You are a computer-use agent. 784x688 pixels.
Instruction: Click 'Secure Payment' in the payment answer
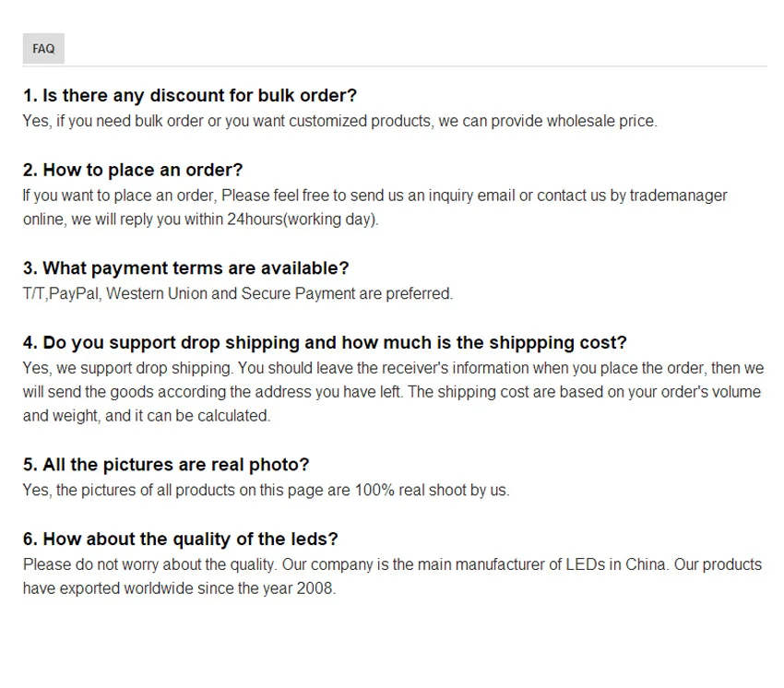click(x=298, y=293)
